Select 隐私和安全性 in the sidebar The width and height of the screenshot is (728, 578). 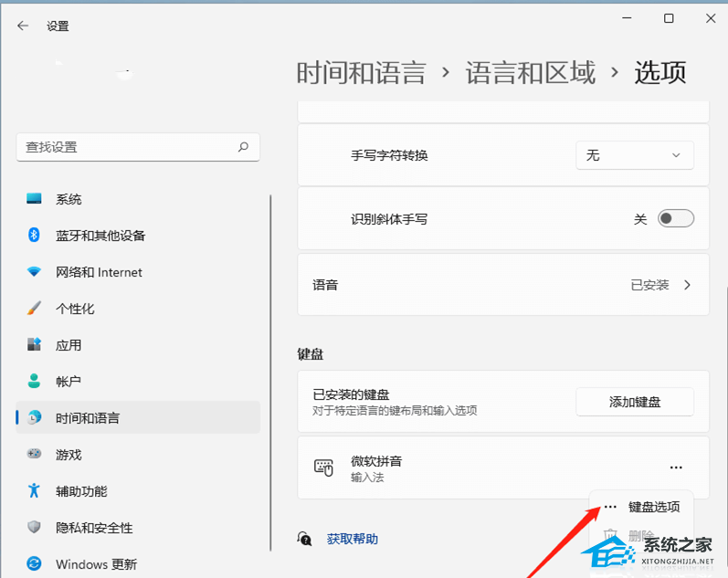(x=94, y=528)
